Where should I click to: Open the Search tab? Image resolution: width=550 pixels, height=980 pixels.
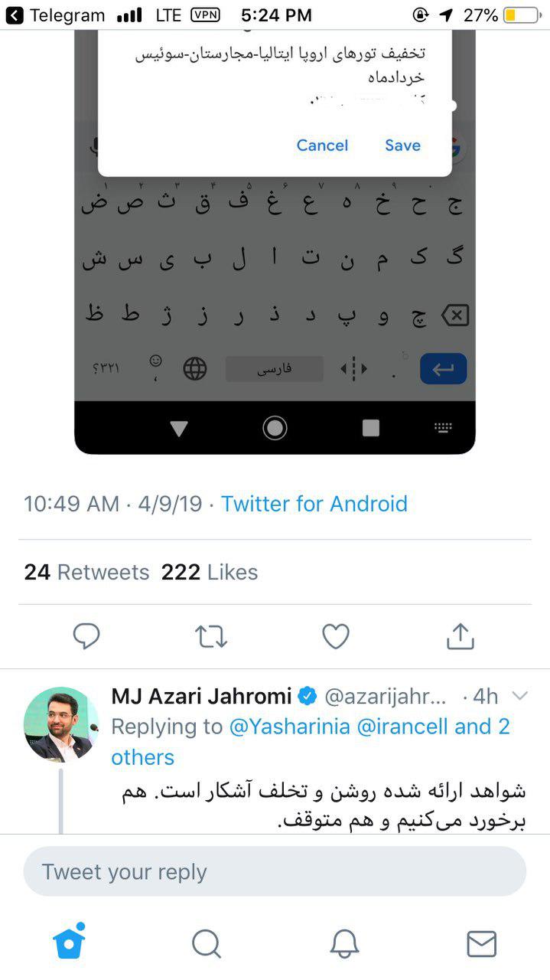tap(207, 943)
